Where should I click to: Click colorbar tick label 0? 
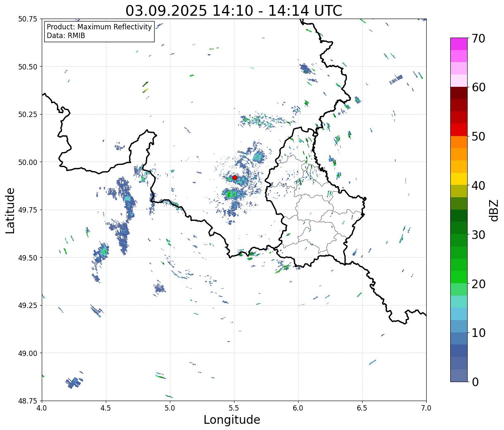pyautogui.click(x=475, y=382)
